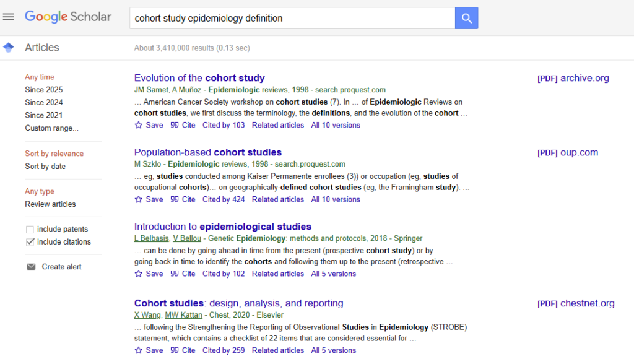This screenshot has height=364, width=634.
Task: Click the Create alert envelope icon
Action: (x=31, y=267)
